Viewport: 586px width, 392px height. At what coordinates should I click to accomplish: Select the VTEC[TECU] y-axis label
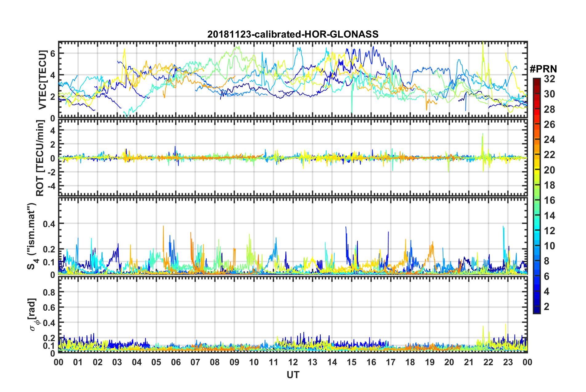coord(42,80)
